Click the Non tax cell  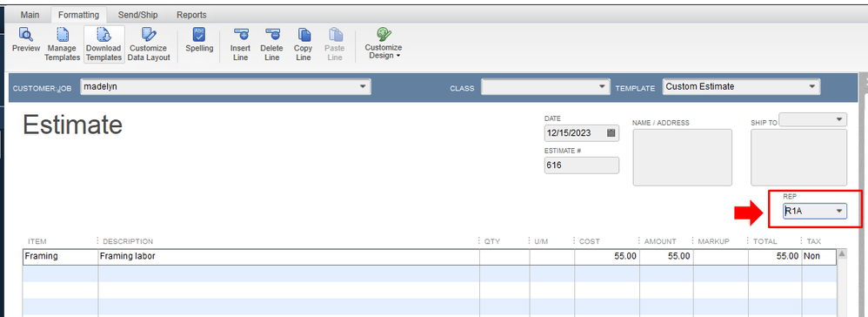(x=818, y=257)
